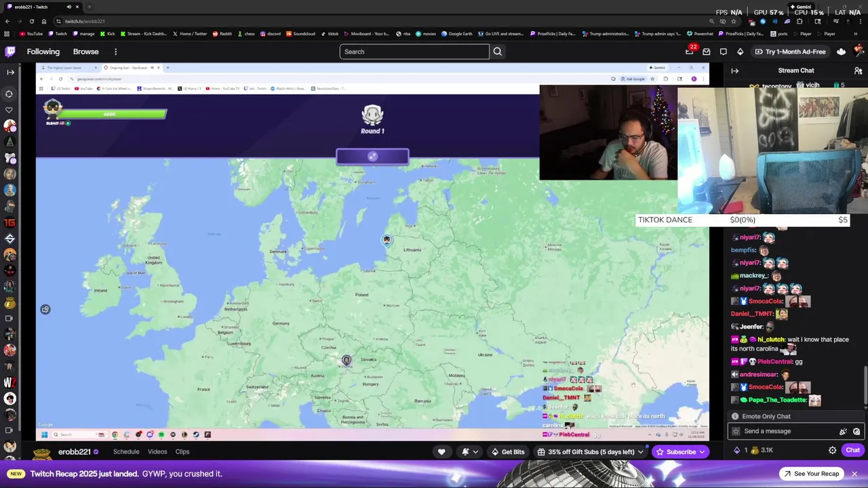The width and height of the screenshot is (868, 488).
Task: Click the TIKTOK DANCE goal bar
Action: pos(743,220)
